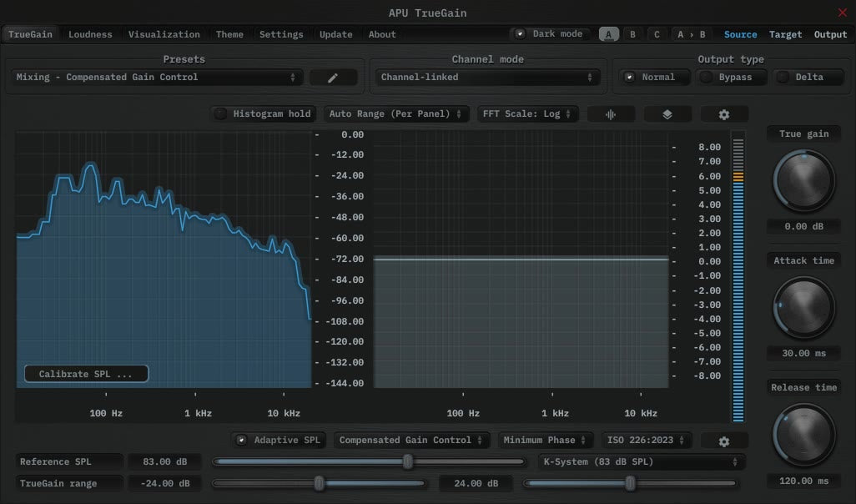Click the TrueGain range maximum slider handle
The height and width of the screenshot is (504, 856).
click(630, 483)
